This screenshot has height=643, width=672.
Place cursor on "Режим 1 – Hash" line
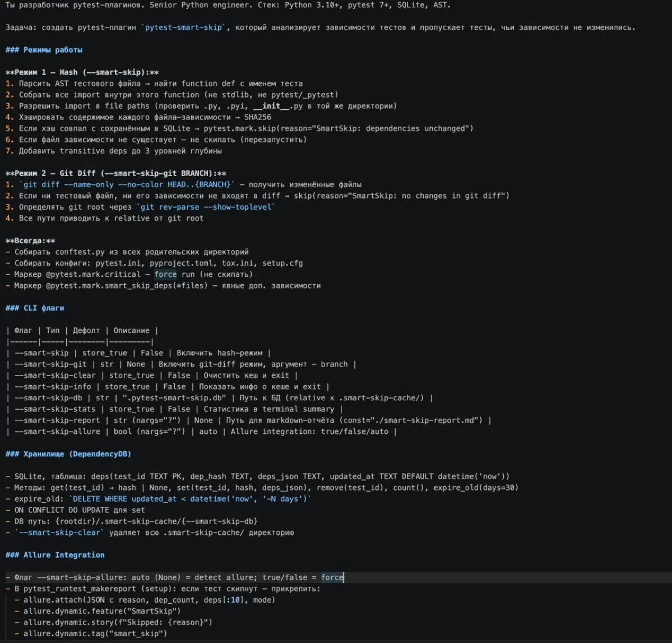[82, 72]
